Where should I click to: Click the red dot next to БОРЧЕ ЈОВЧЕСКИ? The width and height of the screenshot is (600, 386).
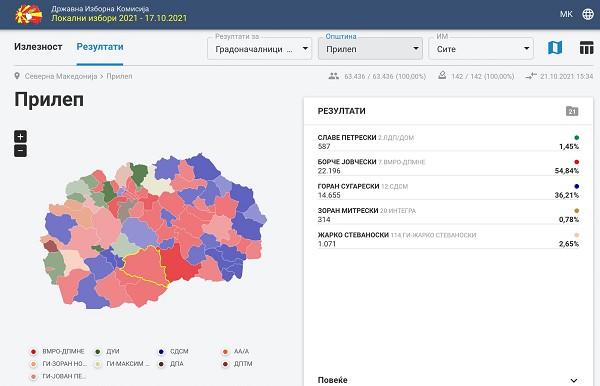click(x=576, y=162)
